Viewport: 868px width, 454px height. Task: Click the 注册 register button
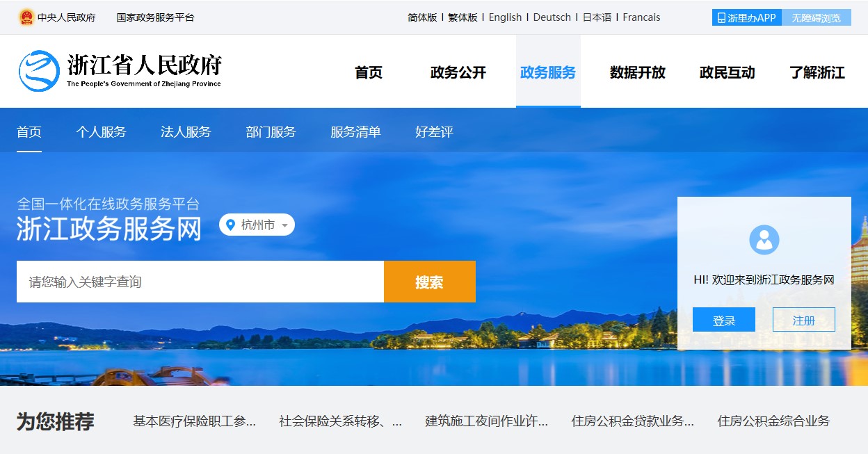pos(804,319)
